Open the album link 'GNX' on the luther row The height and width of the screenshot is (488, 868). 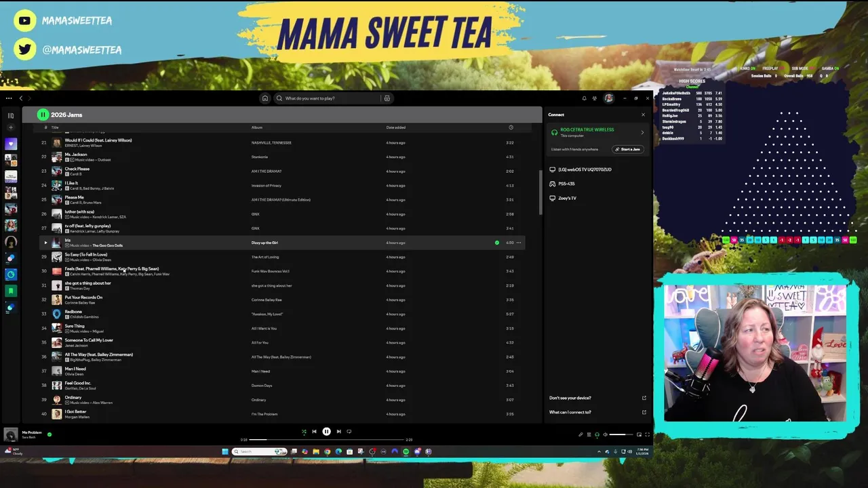point(256,214)
